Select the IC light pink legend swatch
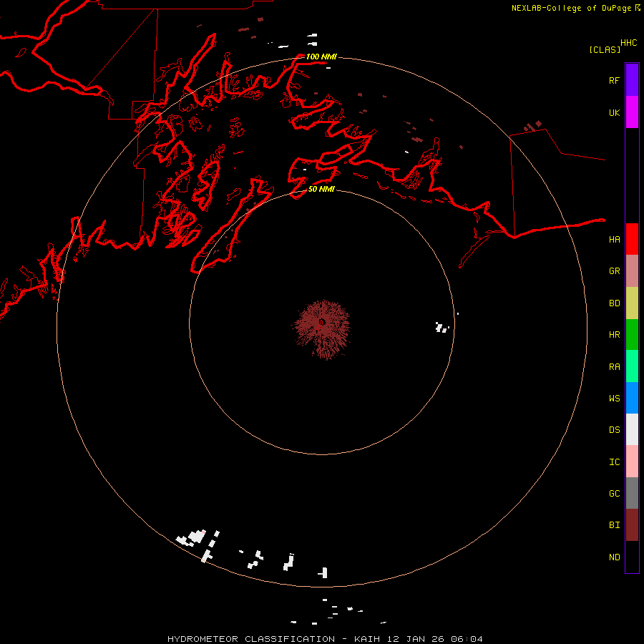The height and width of the screenshot is (644, 644). coord(632,462)
